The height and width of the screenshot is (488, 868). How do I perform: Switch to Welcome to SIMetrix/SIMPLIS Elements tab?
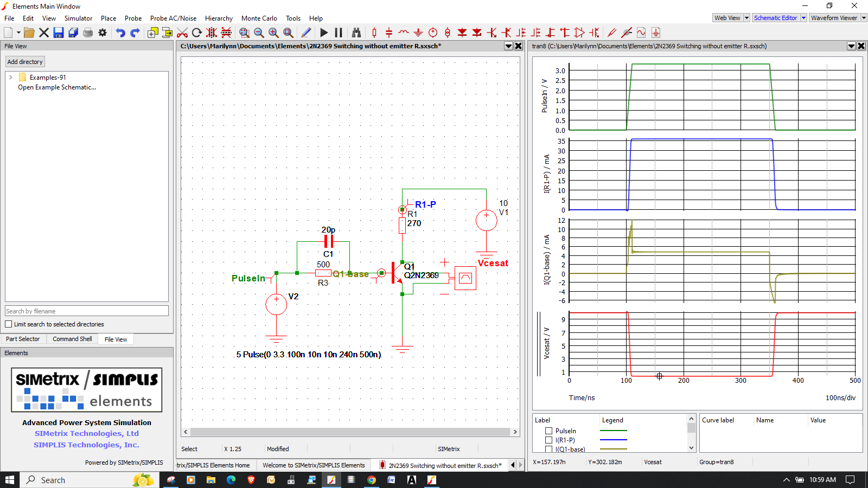314,465
